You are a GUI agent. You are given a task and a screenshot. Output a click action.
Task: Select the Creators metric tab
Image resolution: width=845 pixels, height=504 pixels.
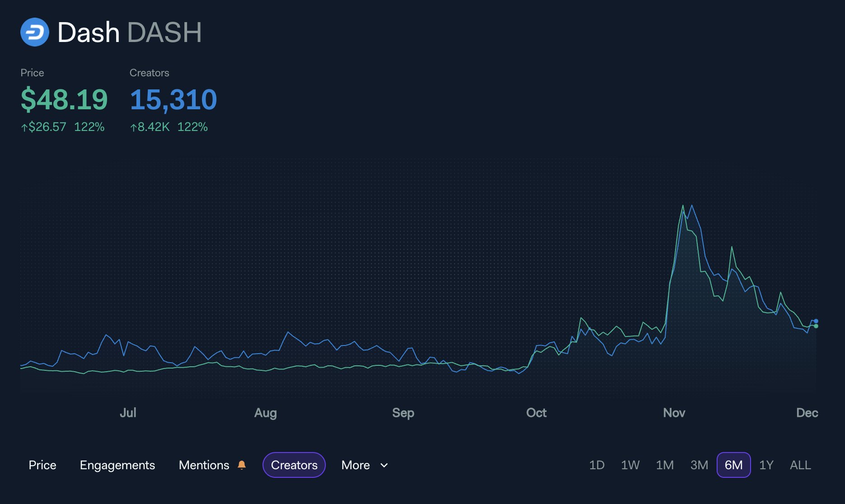pyautogui.click(x=294, y=465)
